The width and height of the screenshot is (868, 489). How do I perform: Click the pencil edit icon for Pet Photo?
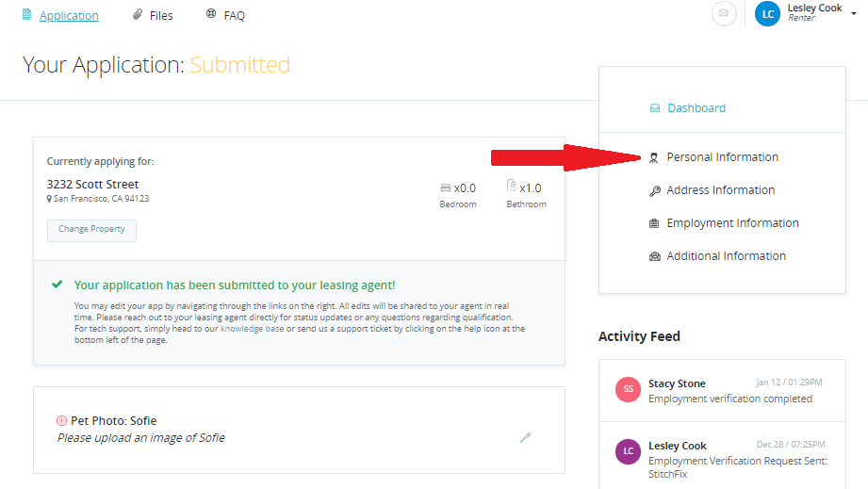(x=526, y=437)
